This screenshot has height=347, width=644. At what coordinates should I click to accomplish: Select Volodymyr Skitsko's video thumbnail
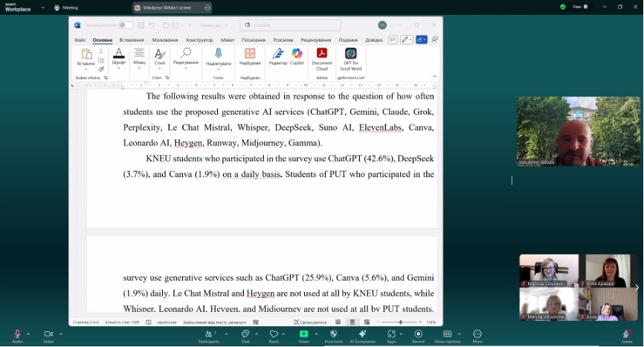tap(579, 131)
